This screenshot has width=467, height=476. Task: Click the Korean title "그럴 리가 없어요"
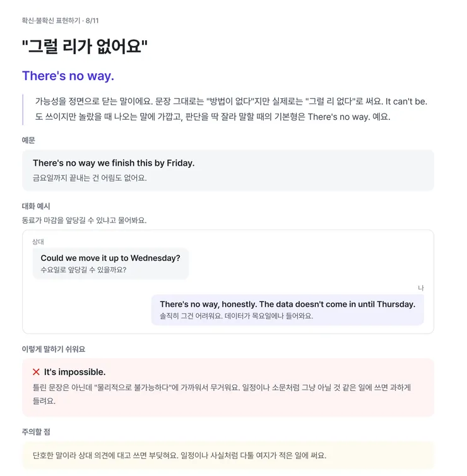point(85,47)
